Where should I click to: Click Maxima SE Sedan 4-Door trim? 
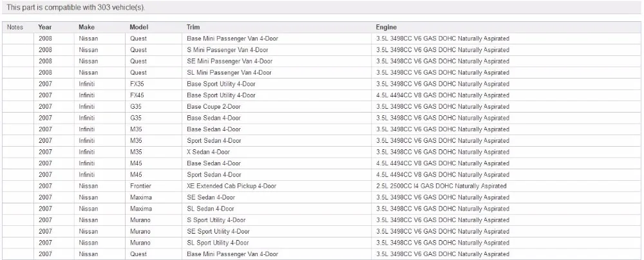211,198
